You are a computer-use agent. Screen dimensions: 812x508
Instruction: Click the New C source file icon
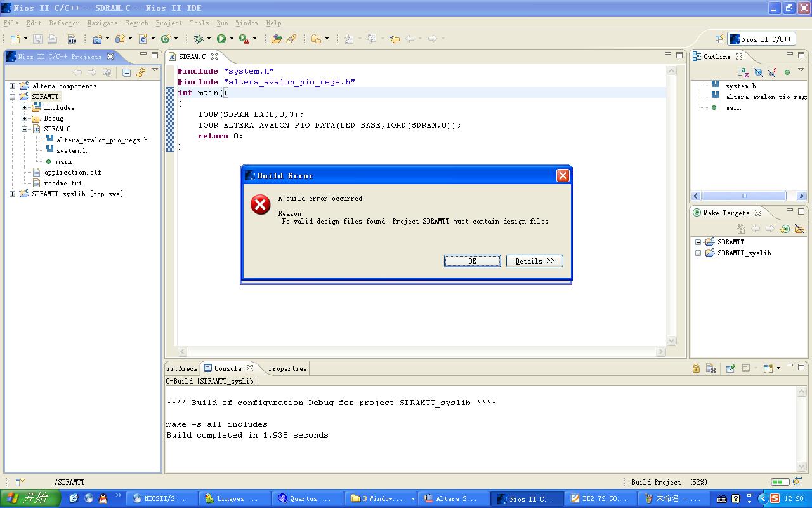tap(143, 39)
